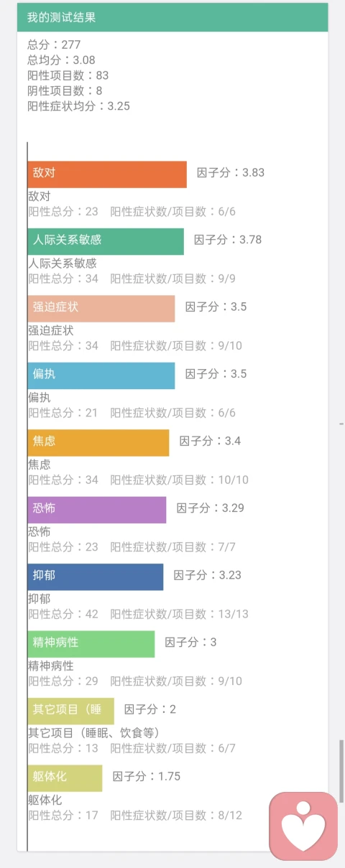
Task: Select the green 人际关系敏感 bar
Action: pyautogui.click(x=106, y=241)
